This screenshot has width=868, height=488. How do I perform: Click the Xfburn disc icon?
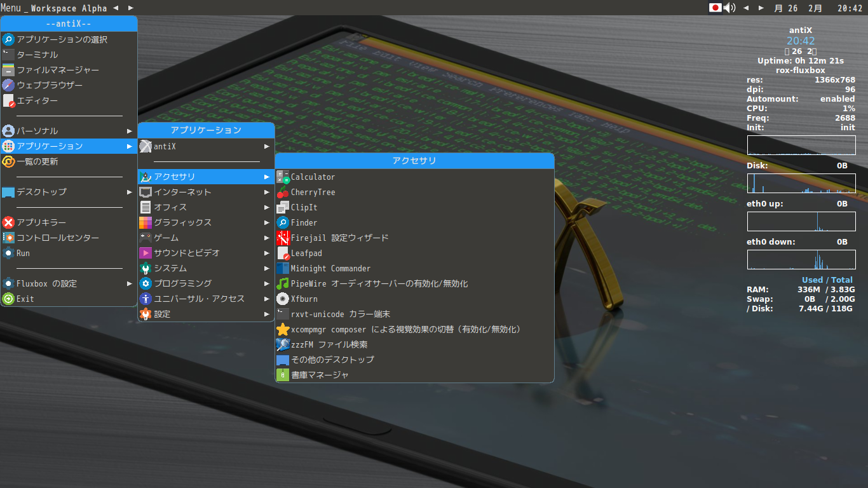[x=283, y=299]
